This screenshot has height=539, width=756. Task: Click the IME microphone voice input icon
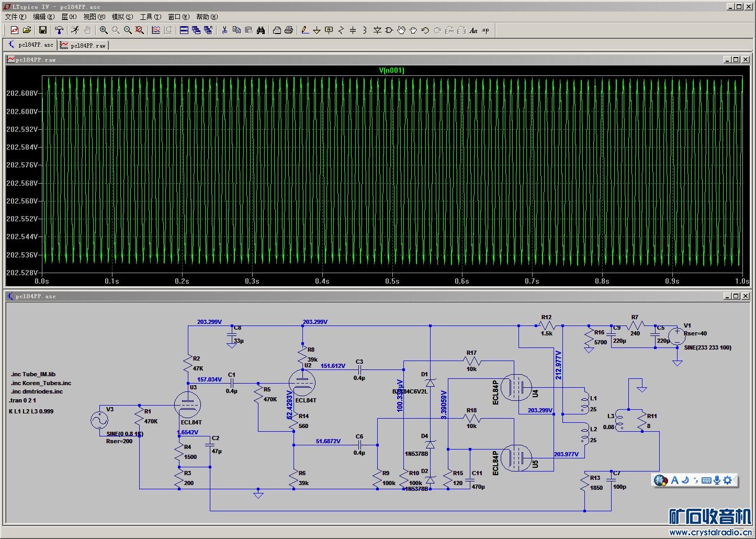pos(717,480)
